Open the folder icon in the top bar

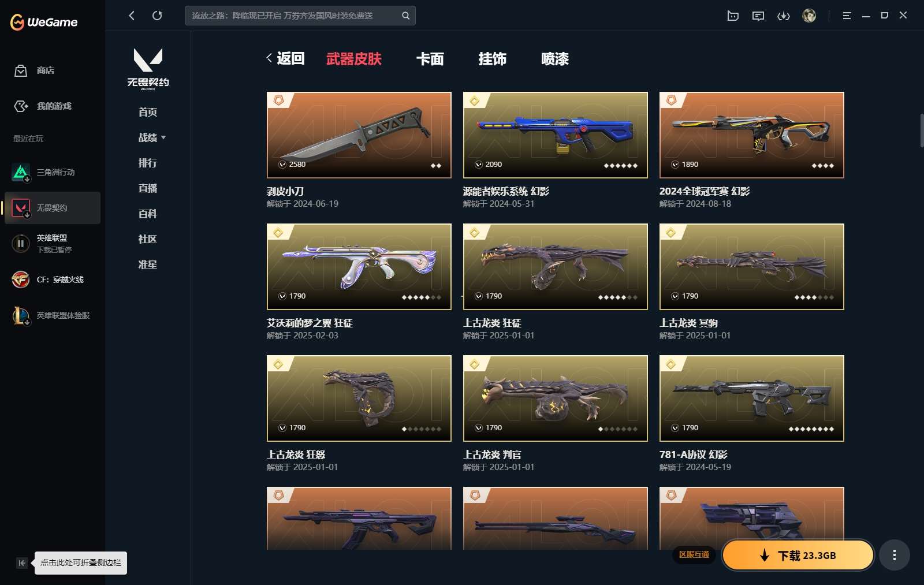pyautogui.click(x=733, y=16)
